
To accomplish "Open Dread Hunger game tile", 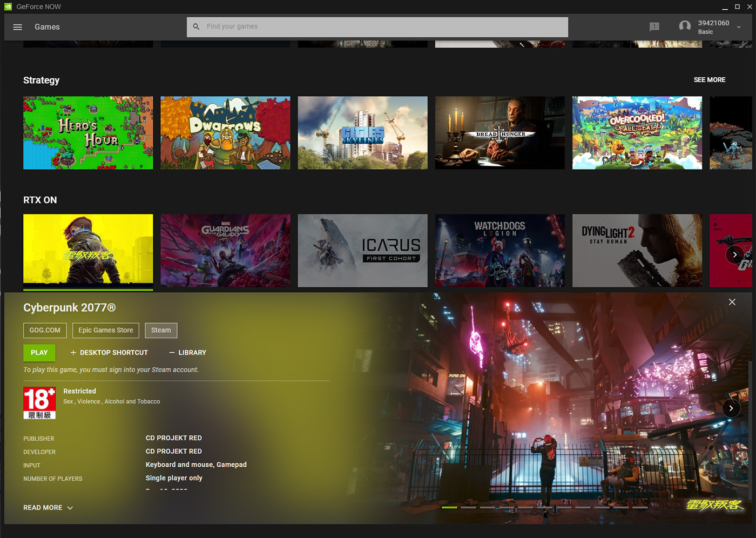I will (x=500, y=133).
